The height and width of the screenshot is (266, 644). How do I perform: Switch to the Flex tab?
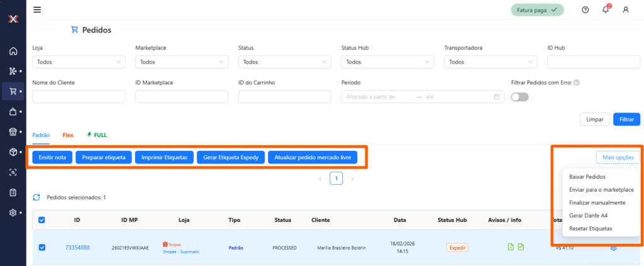point(68,135)
